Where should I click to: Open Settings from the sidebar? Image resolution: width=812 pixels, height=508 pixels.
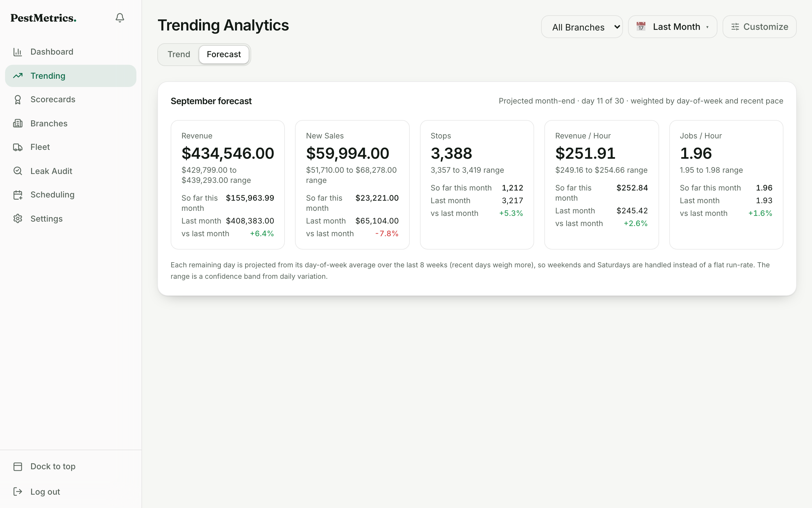pyautogui.click(x=71, y=219)
